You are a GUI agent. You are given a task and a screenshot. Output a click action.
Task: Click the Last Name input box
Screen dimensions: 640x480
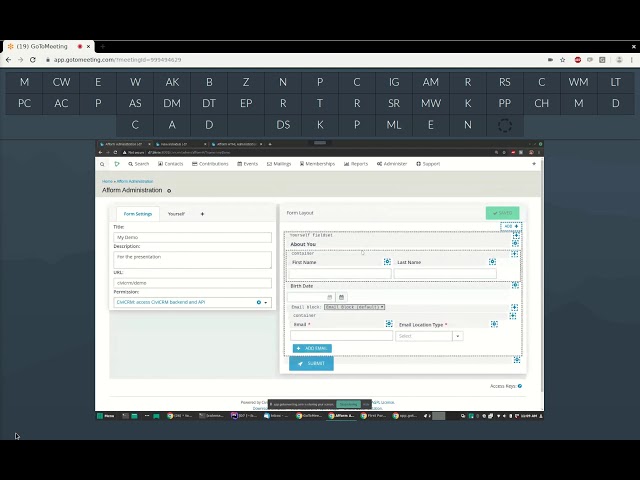click(445, 273)
